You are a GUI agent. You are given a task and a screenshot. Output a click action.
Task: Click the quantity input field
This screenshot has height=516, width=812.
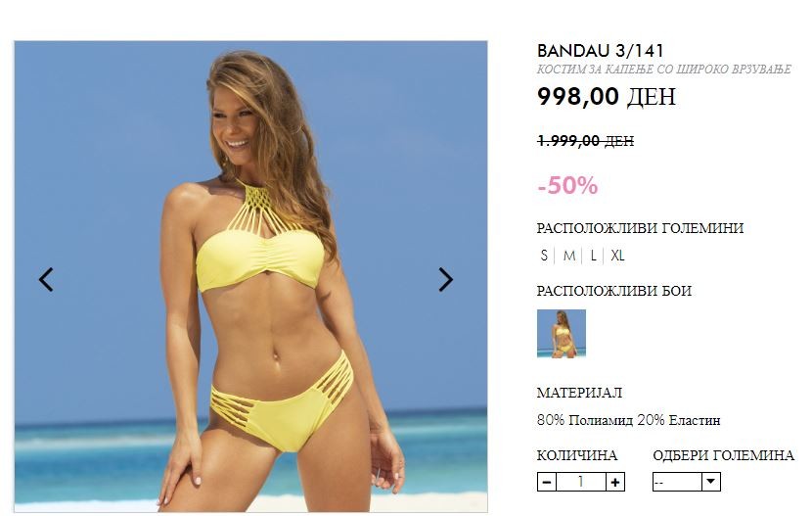[x=581, y=483]
